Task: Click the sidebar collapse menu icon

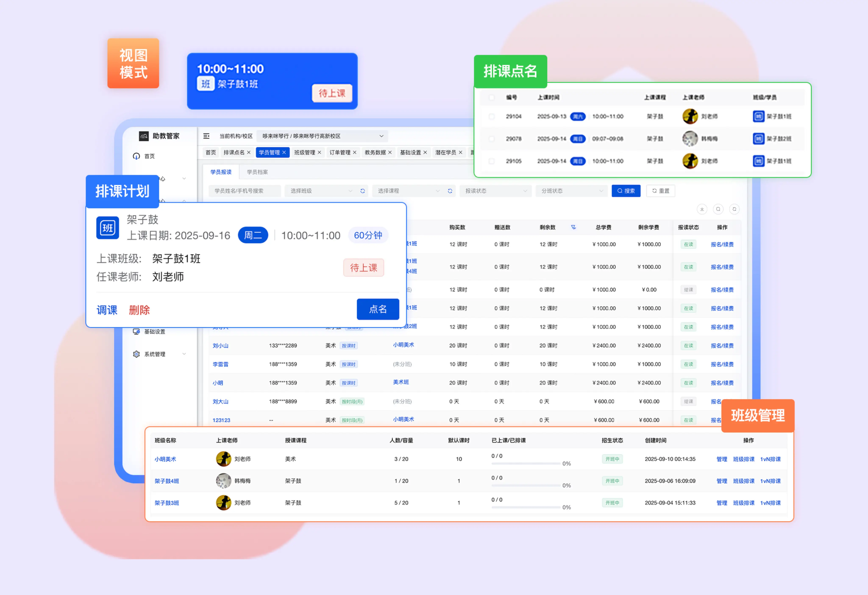Action: click(206, 136)
